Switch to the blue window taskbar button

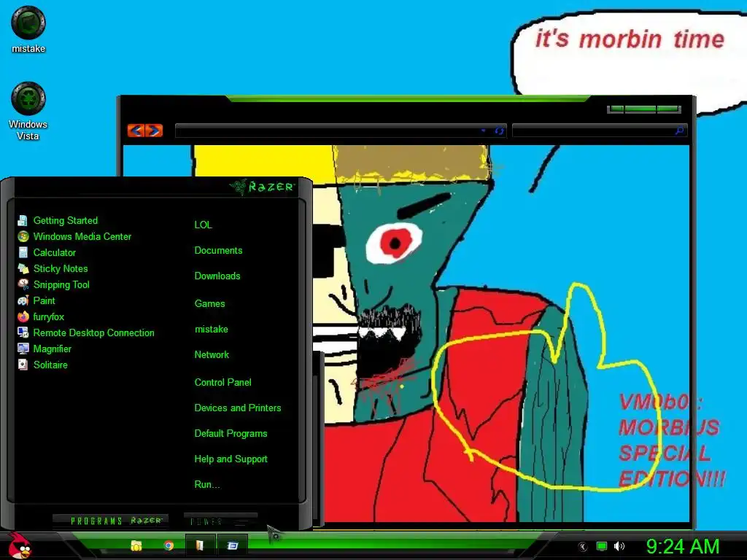tap(233, 545)
